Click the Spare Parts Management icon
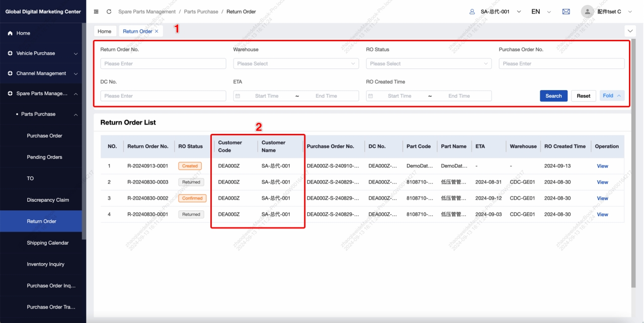644x323 pixels. click(10, 94)
